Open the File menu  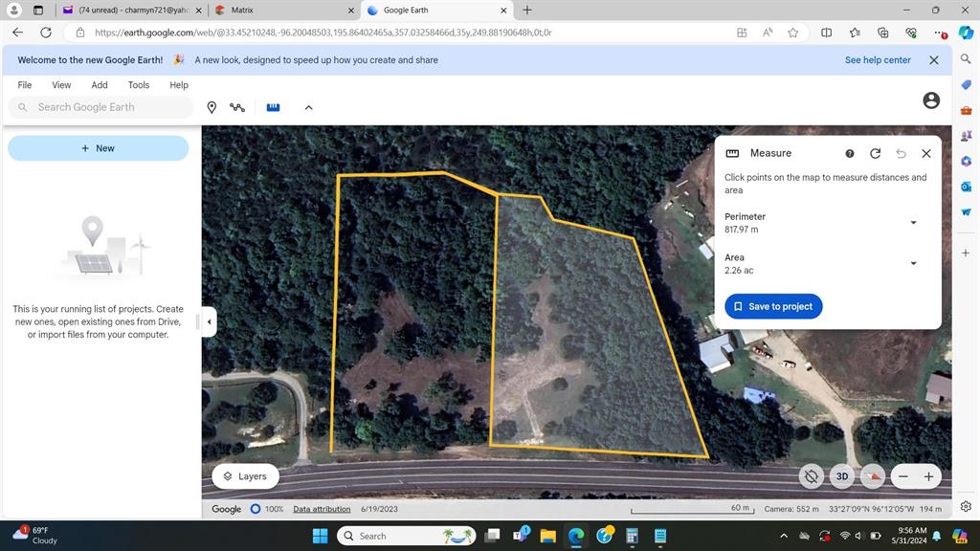tap(25, 85)
